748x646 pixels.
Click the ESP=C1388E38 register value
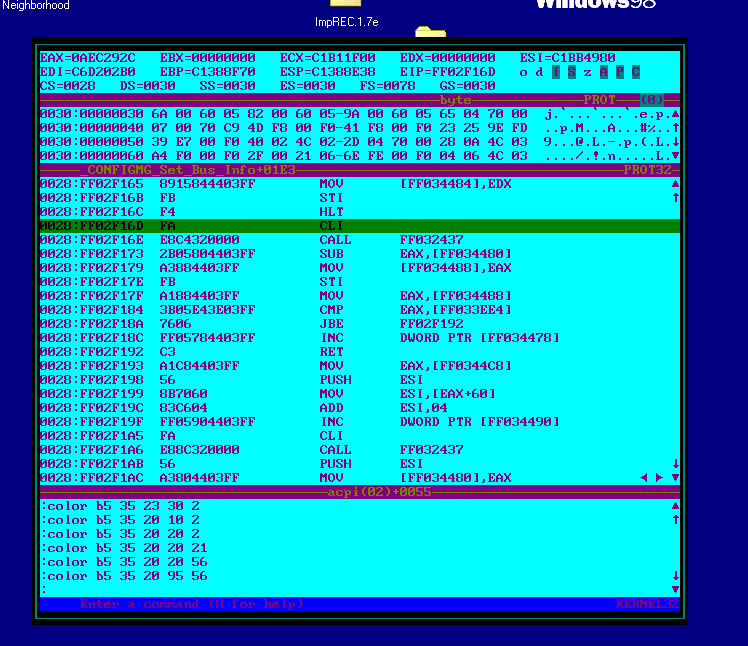point(327,72)
